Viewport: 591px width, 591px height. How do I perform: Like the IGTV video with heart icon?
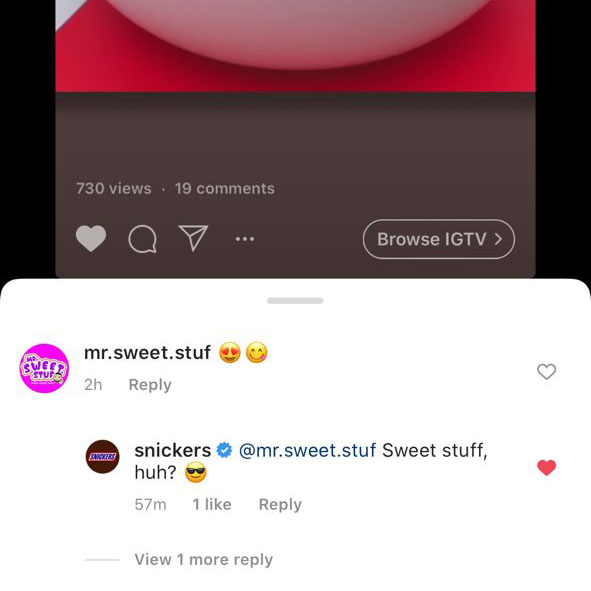(91, 238)
